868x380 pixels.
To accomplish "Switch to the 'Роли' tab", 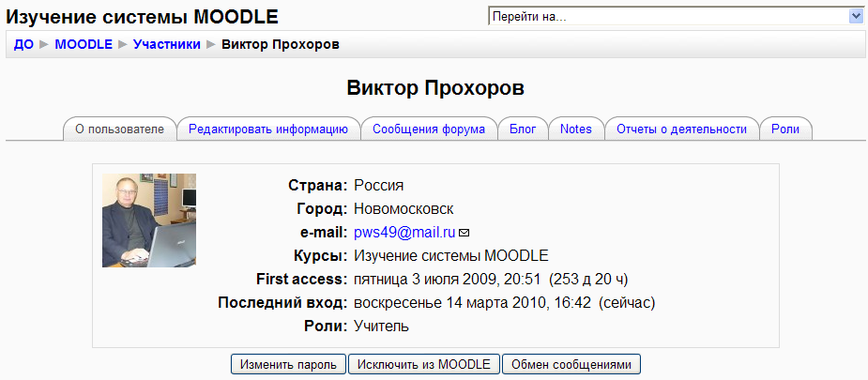I will click(x=785, y=129).
